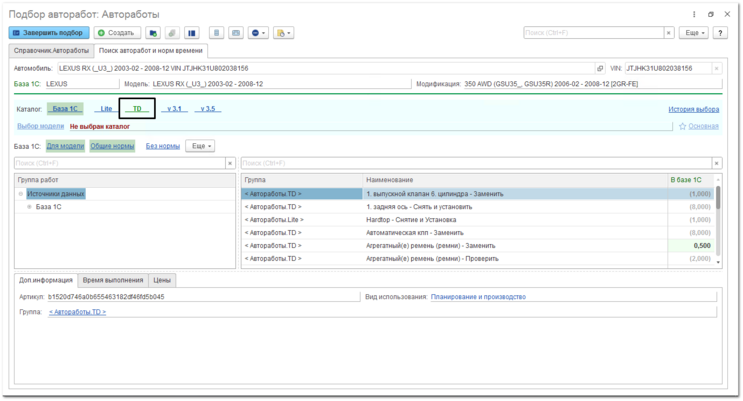Open the История выбора link
Screen dimensions: 743x401
(x=693, y=109)
